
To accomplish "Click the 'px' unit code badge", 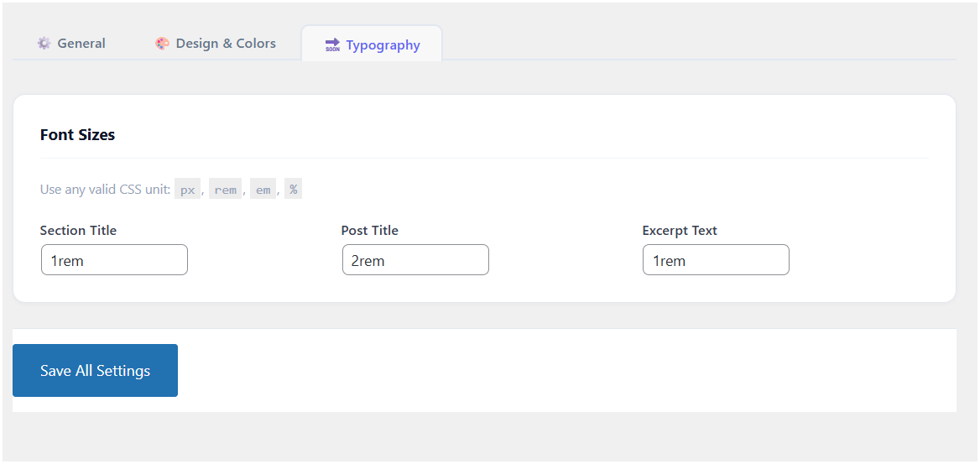I will coord(188,190).
